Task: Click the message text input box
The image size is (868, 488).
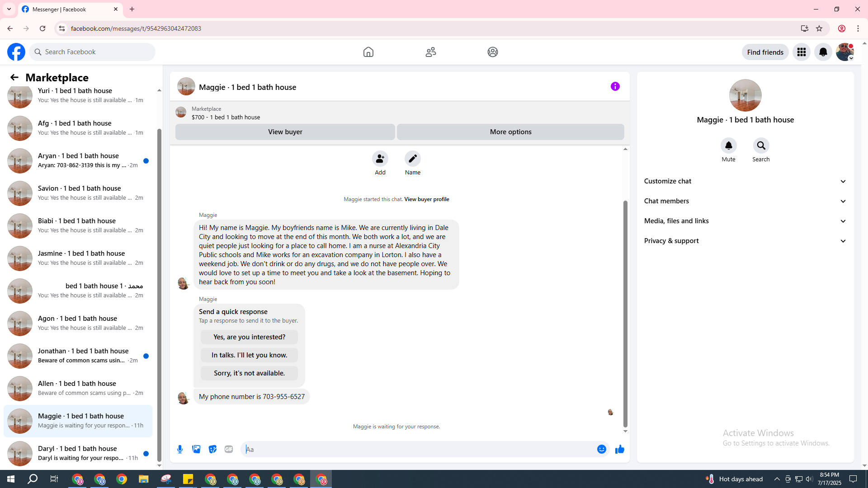Action: click(x=418, y=449)
